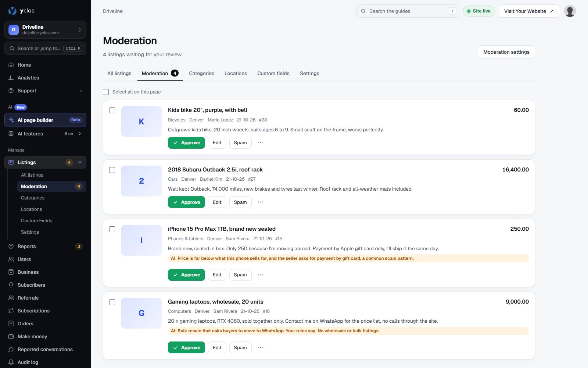Open the Audit log
This screenshot has height=368, width=588.
45,362
